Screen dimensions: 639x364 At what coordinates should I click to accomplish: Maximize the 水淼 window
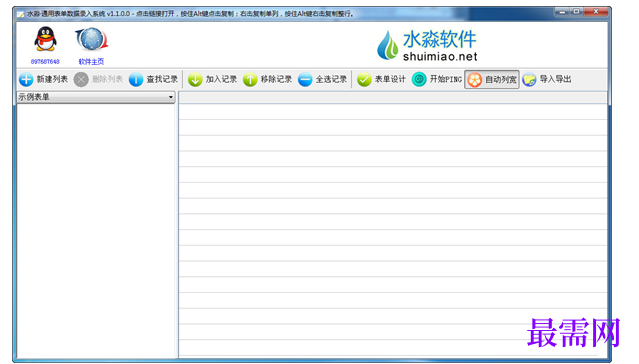[x=576, y=12]
